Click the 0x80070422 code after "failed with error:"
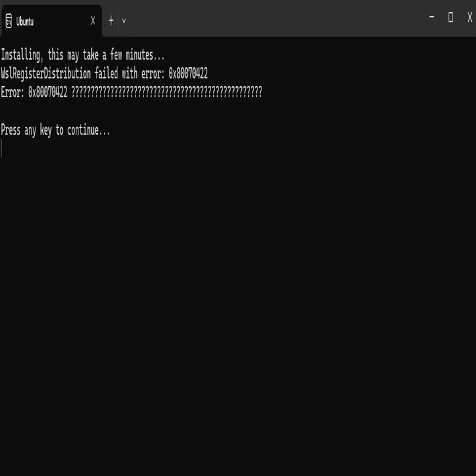Screen dimensions: 476x476 coord(188,74)
